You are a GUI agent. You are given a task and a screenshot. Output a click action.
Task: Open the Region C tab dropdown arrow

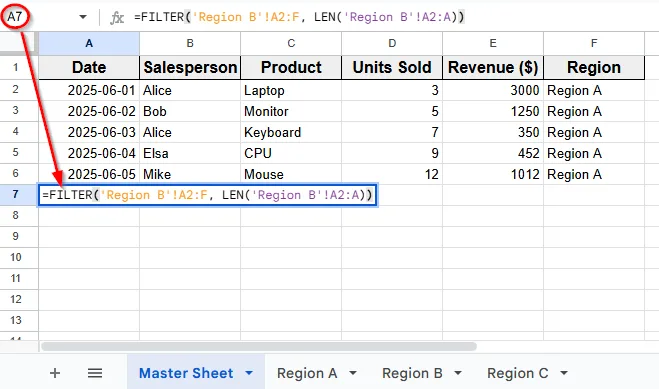(x=564, y=373)
